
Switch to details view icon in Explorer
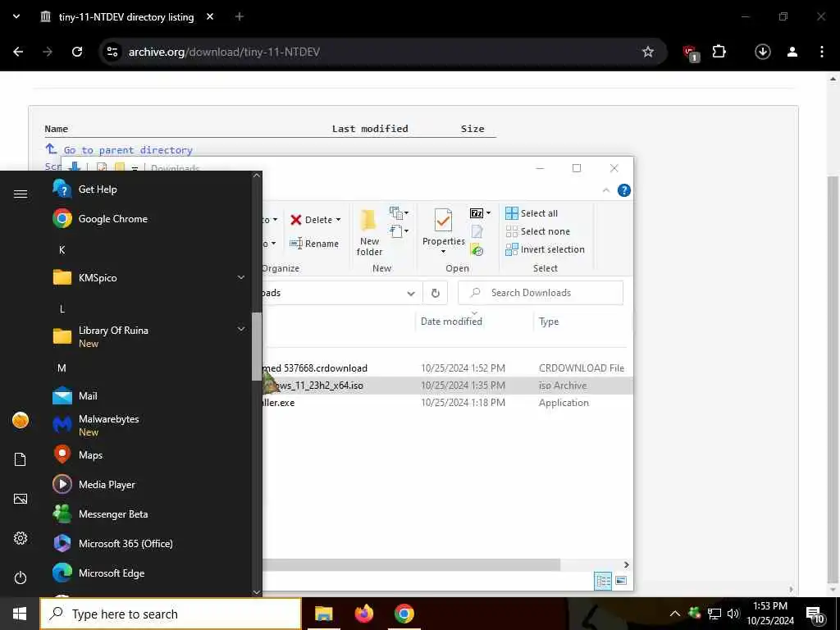[603, 581]
